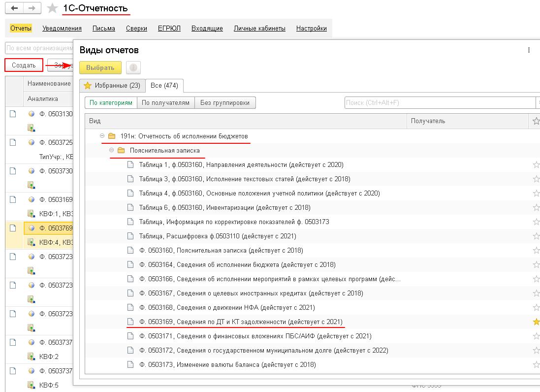The width and height of the screenshot is (540, 392).
Task: Select Таблица, Информация по корректировке показателей ф. 0503173
Action: point(234,222)
